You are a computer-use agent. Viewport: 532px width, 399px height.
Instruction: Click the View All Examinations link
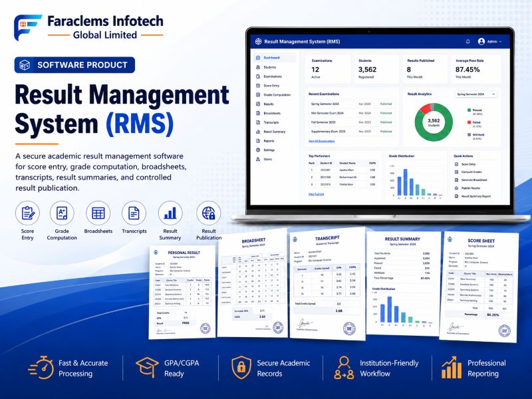321,141
